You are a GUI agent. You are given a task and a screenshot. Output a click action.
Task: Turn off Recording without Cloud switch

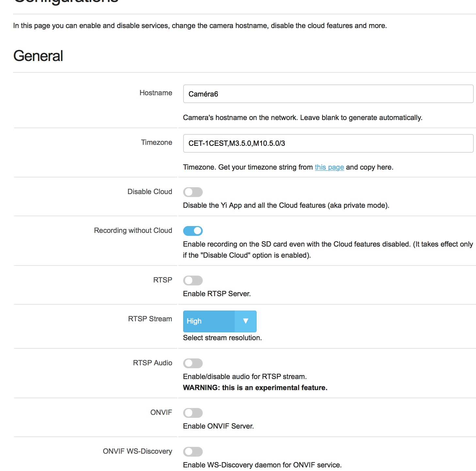coord(193,231)
